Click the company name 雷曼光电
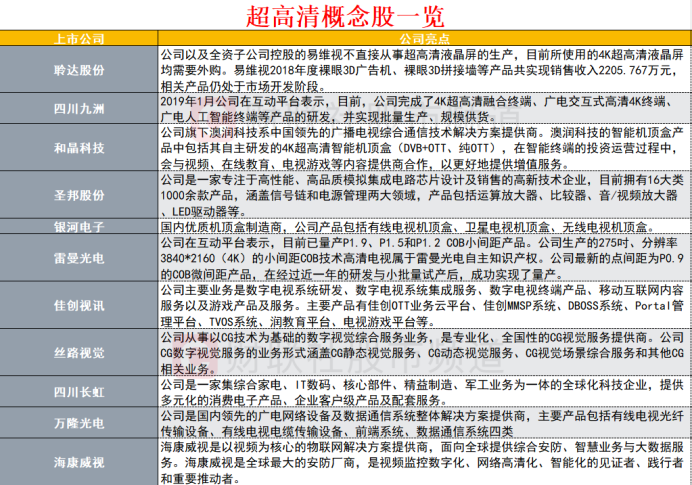The image size is (692, 485). pyautogui.click(x=79, y=258)
